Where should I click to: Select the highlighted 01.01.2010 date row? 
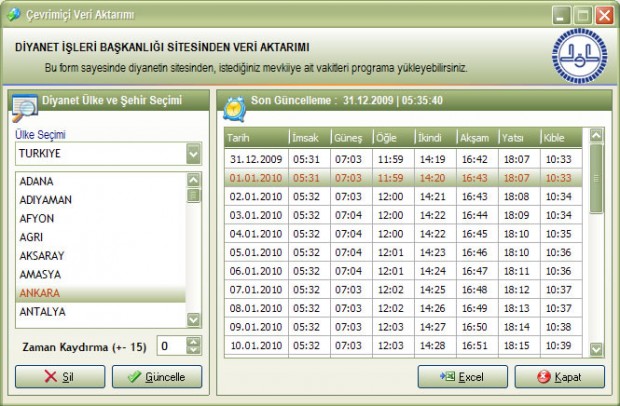(x=403, y=178)
